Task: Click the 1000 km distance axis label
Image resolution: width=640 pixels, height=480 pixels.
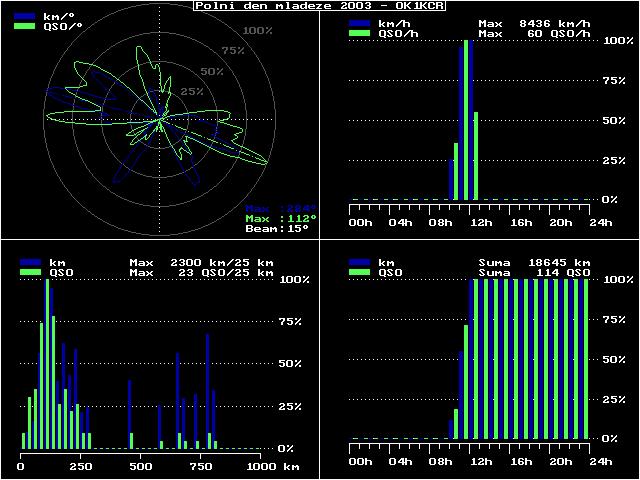Action: (x=260, y=466)
